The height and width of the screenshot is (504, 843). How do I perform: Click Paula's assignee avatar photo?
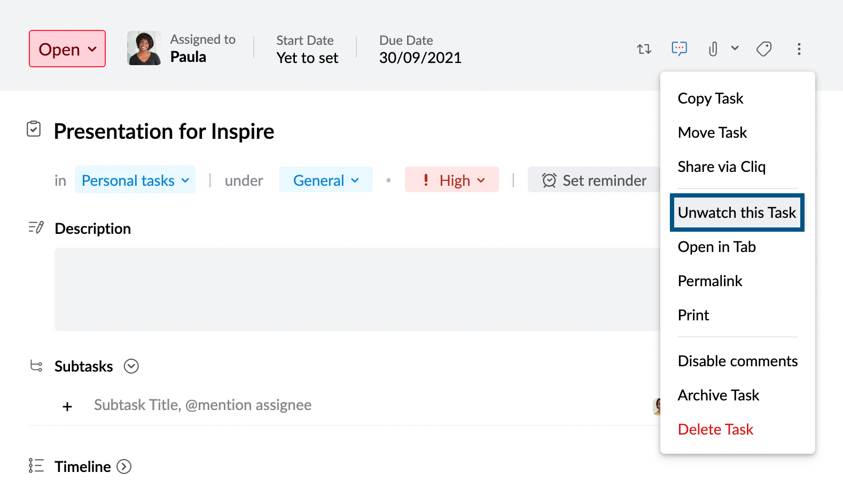point(144,49)
